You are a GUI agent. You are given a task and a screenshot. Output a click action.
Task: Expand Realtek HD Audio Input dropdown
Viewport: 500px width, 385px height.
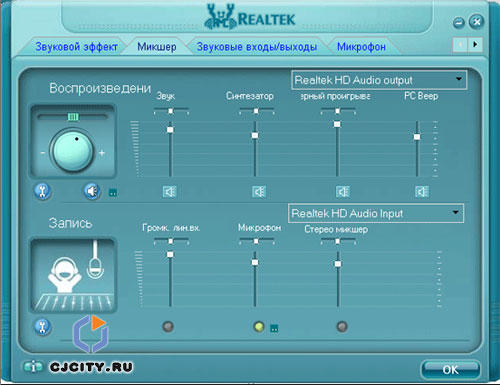[x=455, y=213]
